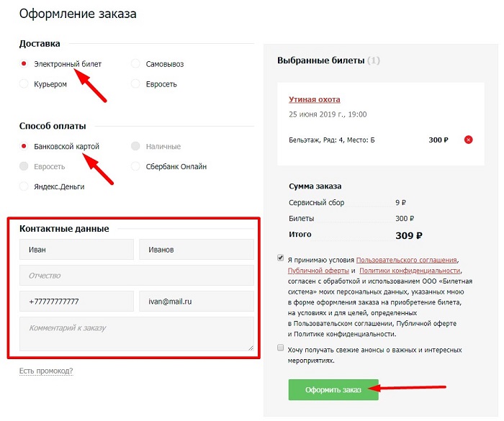Select Самовывоз delivery option
This screenshot has height=421, width=504.
click(x=135, y=64)
